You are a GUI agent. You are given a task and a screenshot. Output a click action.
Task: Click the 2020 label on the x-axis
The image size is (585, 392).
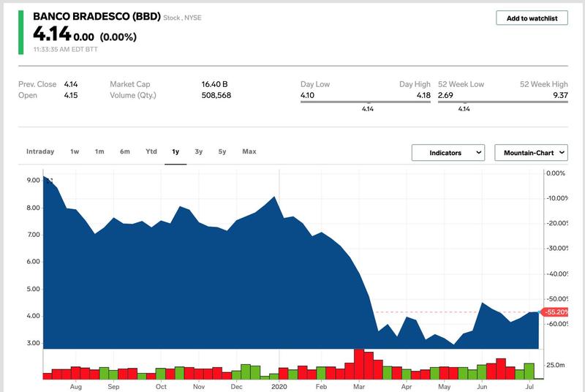(x=279, y=386)
